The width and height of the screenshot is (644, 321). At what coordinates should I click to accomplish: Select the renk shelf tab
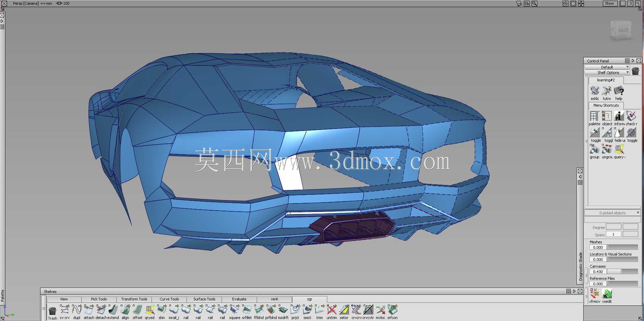click(275, 299)
